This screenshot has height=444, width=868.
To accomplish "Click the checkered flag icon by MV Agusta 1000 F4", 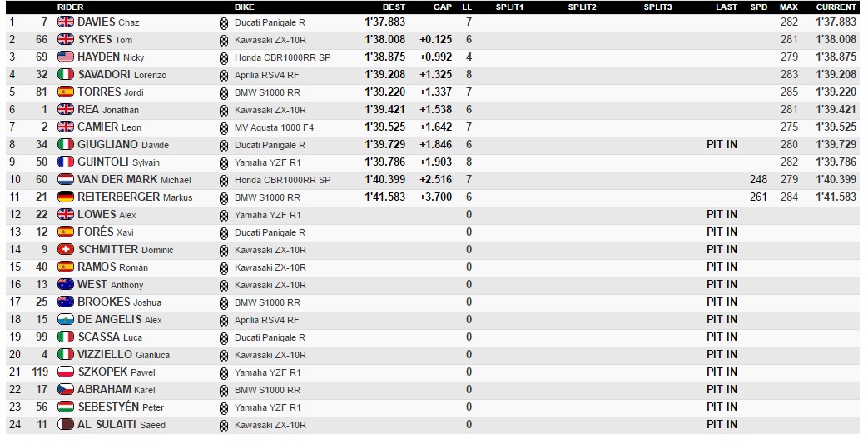I will pyautogui.click(x=223, y=127).
